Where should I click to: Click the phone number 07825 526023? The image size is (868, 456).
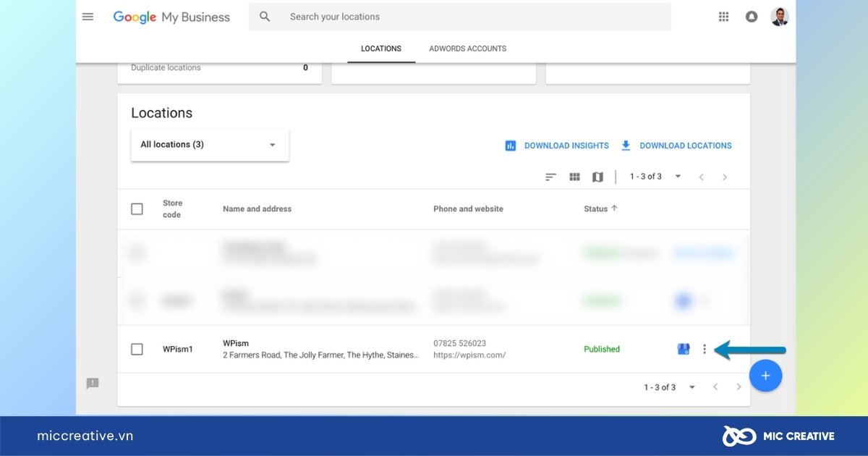pyautogui.click(x=460, y=343)
